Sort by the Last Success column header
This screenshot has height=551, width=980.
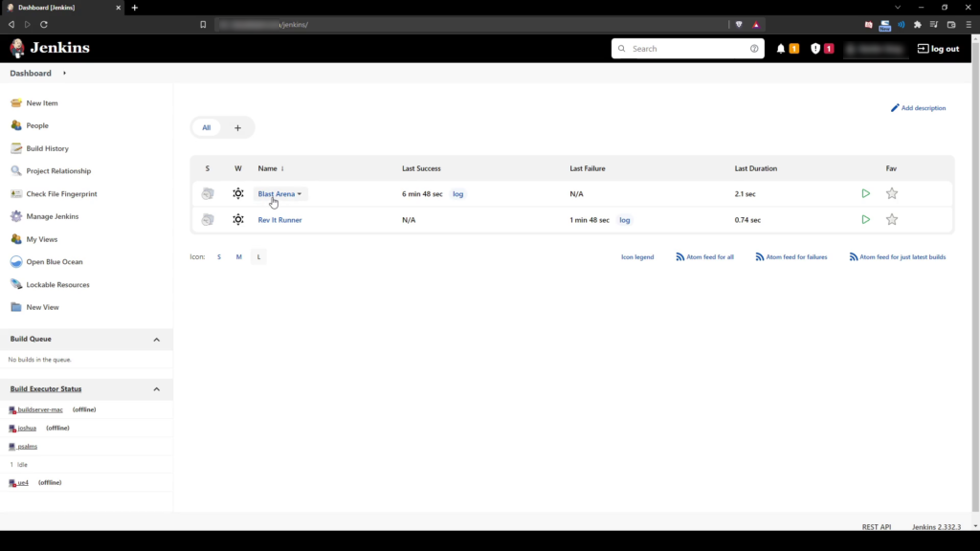(x=421, y=168)
